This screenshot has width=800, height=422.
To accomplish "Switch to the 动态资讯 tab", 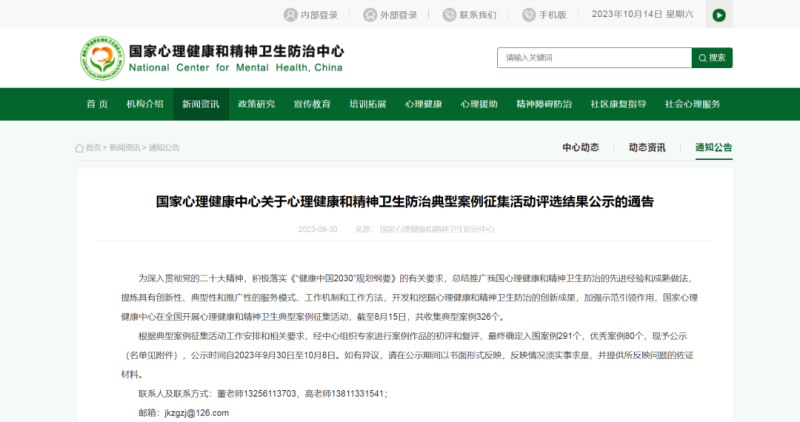I will (x=646, y=147).
